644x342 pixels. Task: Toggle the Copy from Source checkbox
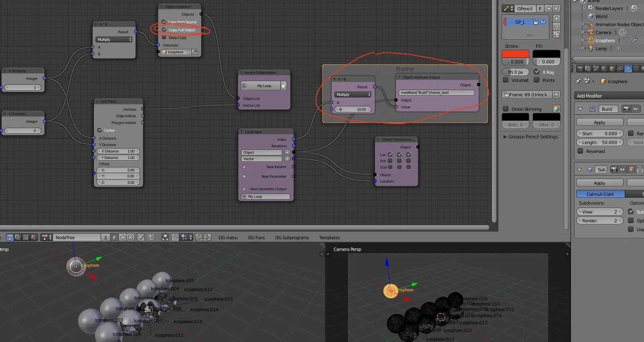click(164, 22)
